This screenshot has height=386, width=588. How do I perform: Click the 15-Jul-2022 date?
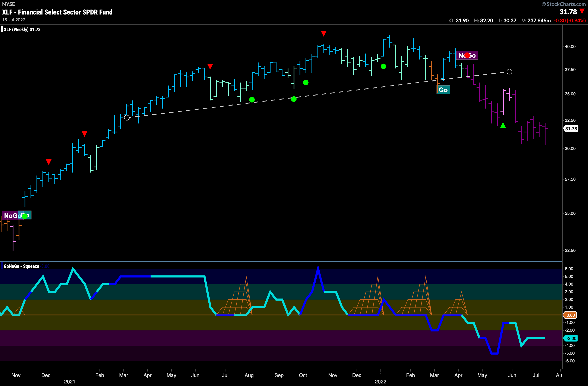tap(14, 20)
